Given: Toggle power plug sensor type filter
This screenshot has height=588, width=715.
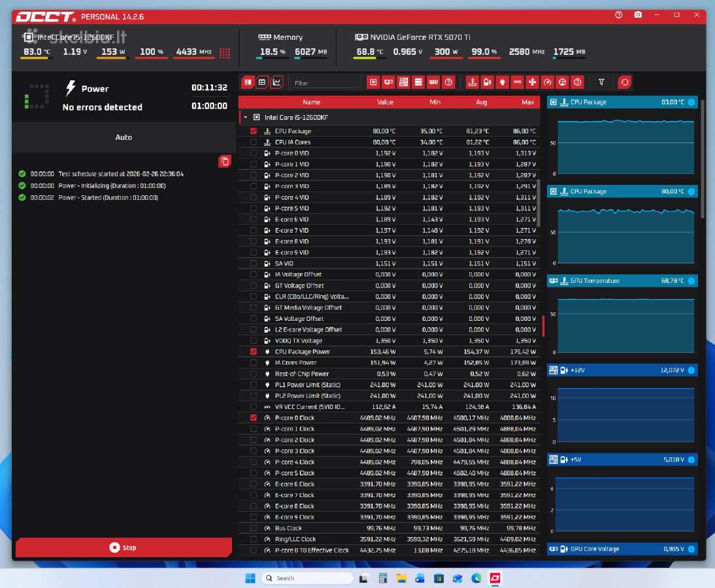Looking at the screenshot, I should coord(503,82).
